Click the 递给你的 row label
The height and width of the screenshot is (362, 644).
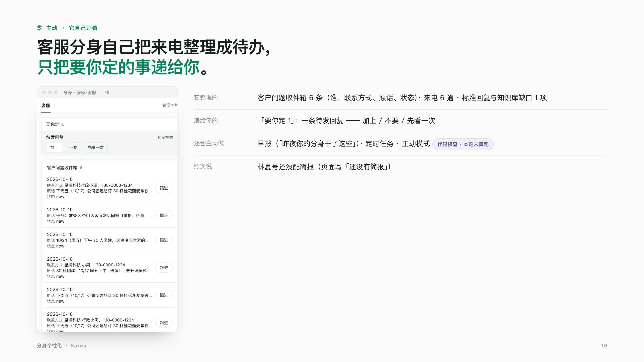point(206,121)
